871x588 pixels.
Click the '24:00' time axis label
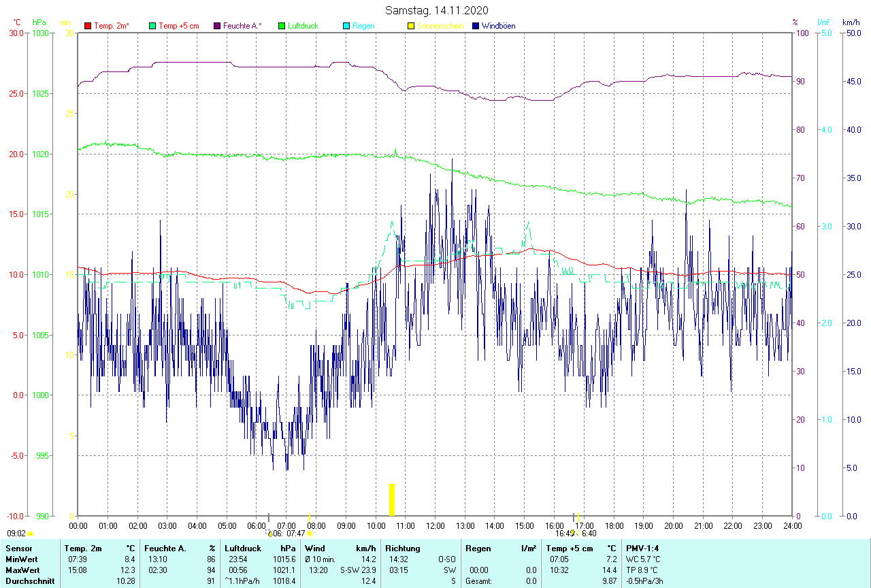(792, 525)
